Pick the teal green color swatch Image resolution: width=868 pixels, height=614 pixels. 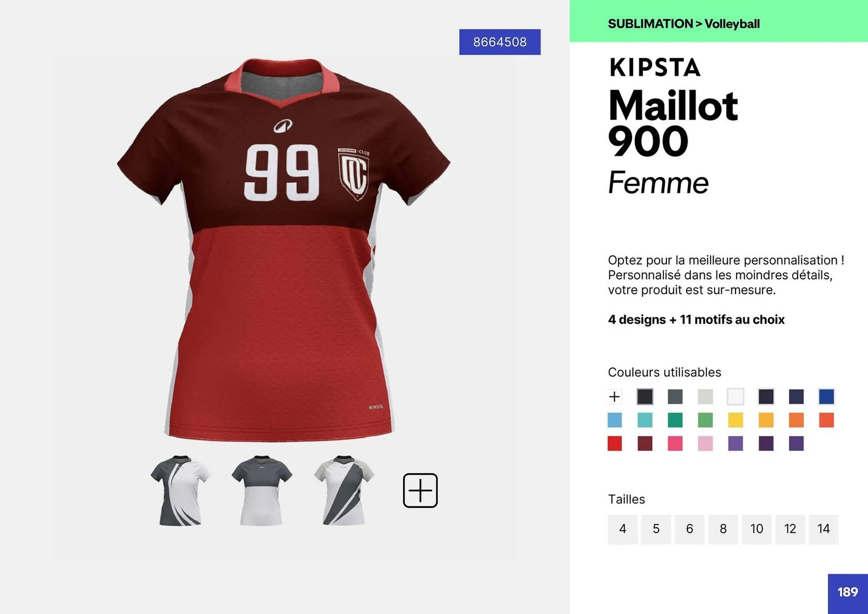pos(675,420)
